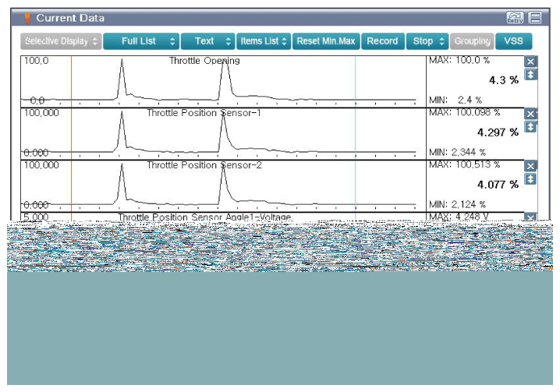Image resolution: width=560 pixels, height=392 pixels.
Task: Click the Retry icon in title bar
Action: point(514,18)
